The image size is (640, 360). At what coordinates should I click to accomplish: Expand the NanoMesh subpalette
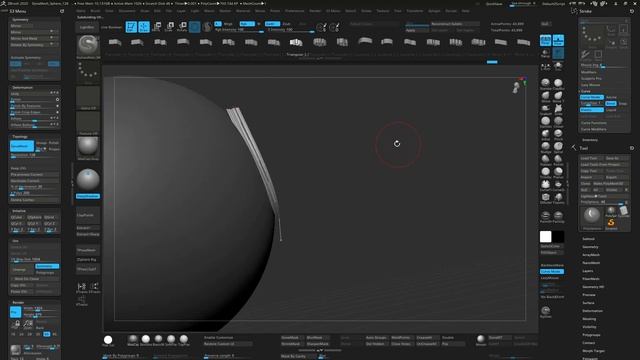591,263
